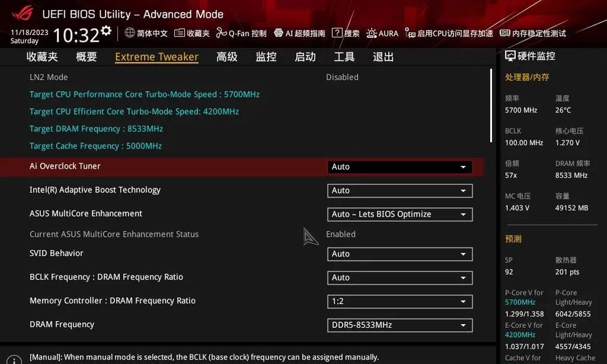The height and width of the screenshot is (364, 607).
Task: Open the 内存稳定性测试 memory icon
Action: [x=505, y=33]
